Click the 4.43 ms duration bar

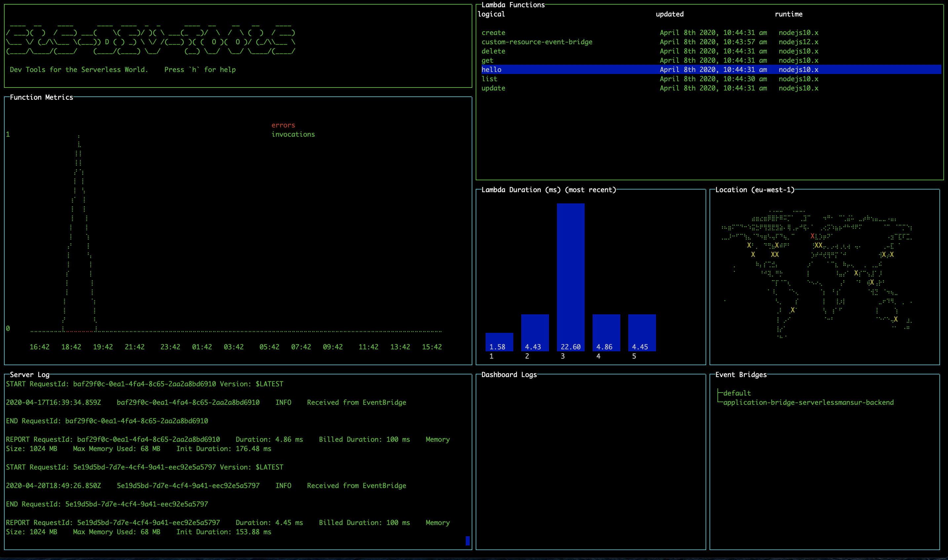pyautogui.click(x=535, y=332)
